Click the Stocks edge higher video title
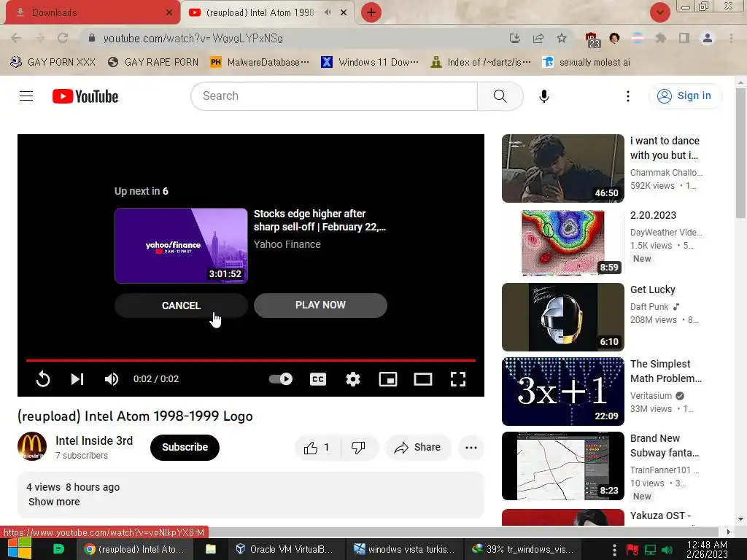Screen dimensions: 747x560 point(320,220)
